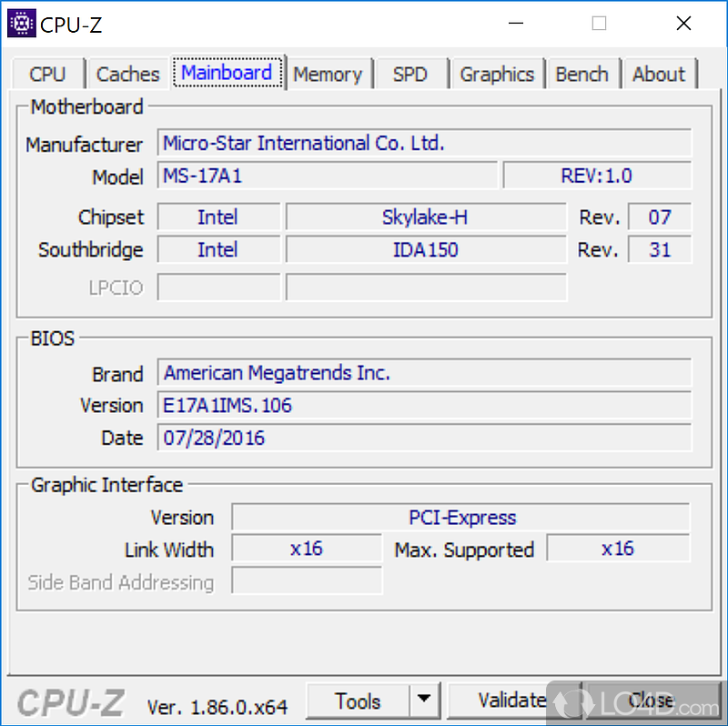Open the About tab

(659, 74)
